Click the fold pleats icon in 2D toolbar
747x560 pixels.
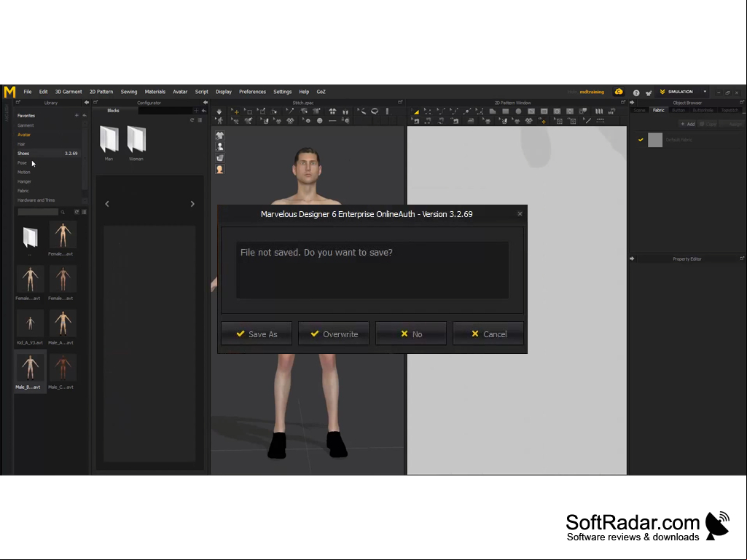tap(599, 111)
